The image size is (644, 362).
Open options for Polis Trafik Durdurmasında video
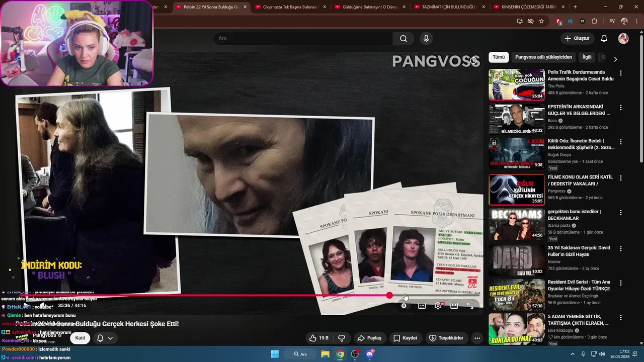tap(621, 73)
